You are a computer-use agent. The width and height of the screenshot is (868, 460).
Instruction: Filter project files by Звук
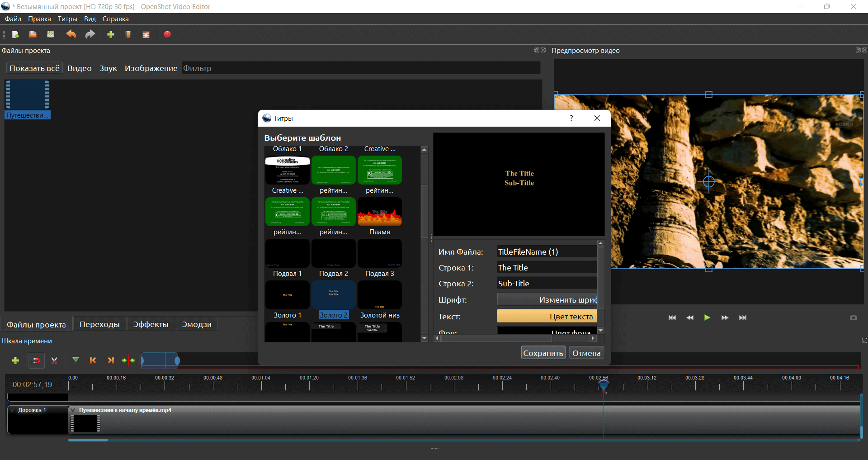108,68
